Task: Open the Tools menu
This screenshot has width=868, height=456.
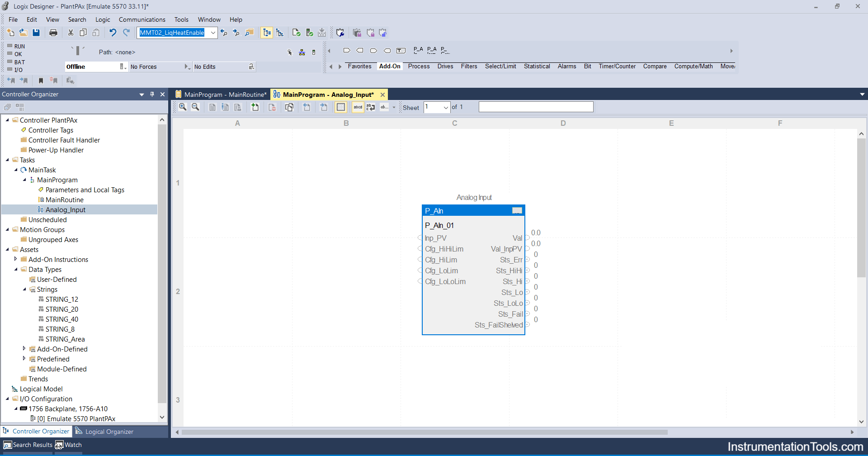Action: pos(181,19)
